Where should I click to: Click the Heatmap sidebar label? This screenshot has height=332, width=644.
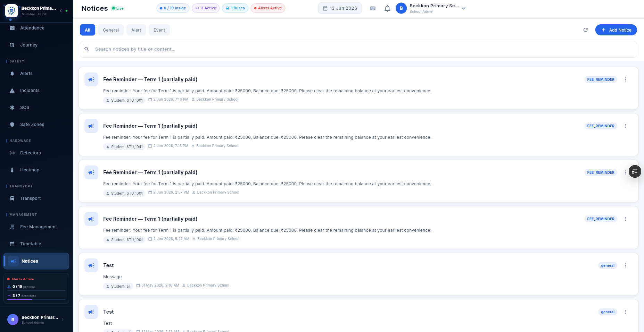[x=30, y=170]
